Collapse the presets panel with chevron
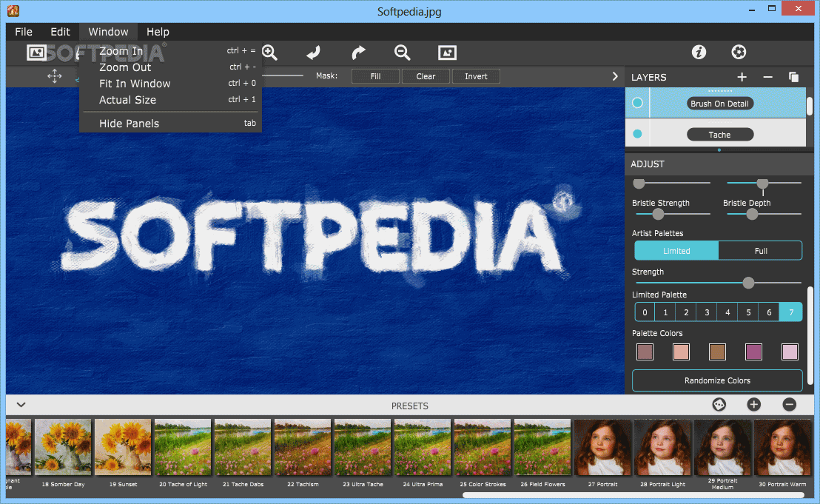Image resolution: width=820 pixels, height=504 pixels. click(21, 405)
